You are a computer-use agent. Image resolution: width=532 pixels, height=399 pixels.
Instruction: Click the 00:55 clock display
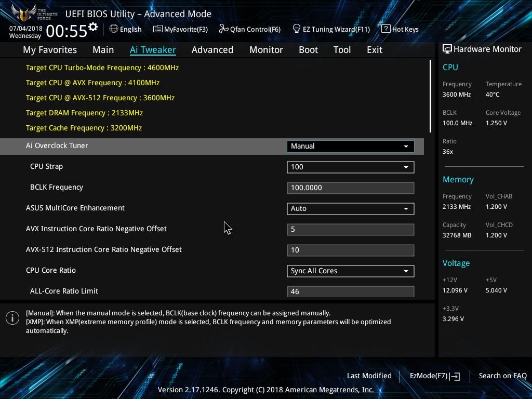pos(66,31)
